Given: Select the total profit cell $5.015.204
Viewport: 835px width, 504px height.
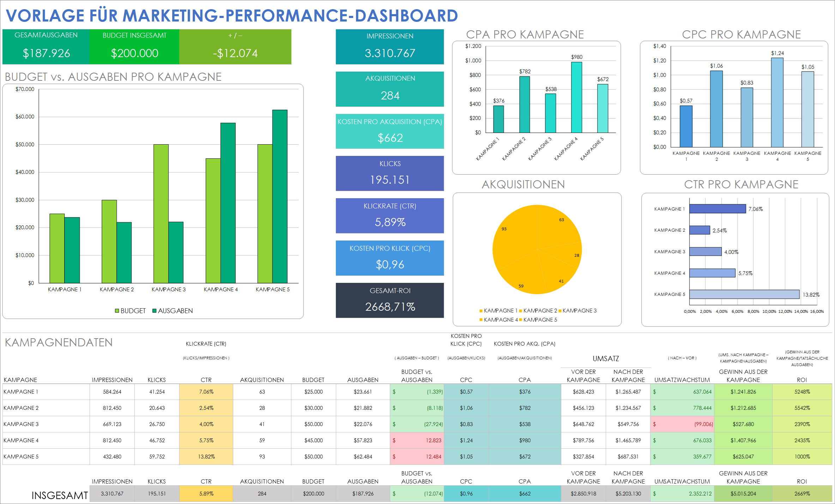Looking at the screenshot, I should [743, 494].
